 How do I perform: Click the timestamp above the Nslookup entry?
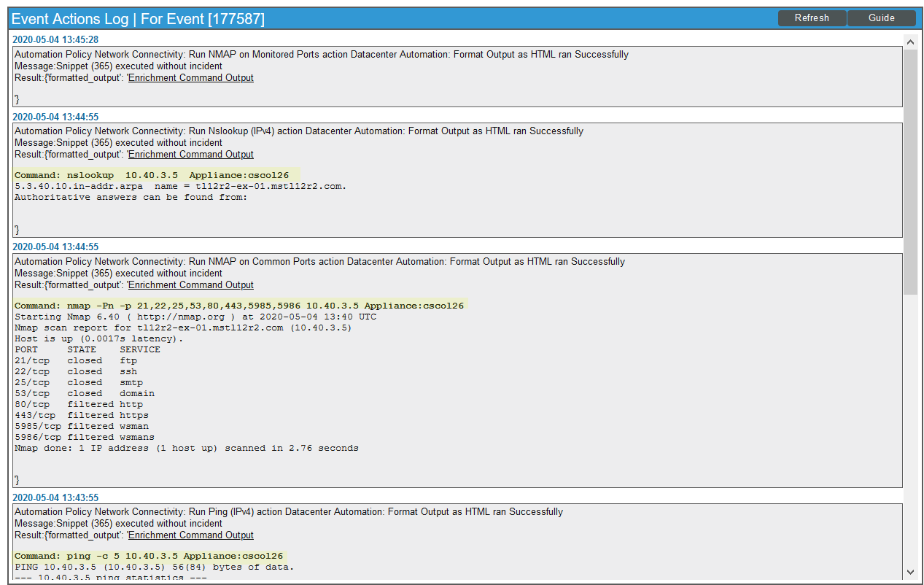point(55,117)
